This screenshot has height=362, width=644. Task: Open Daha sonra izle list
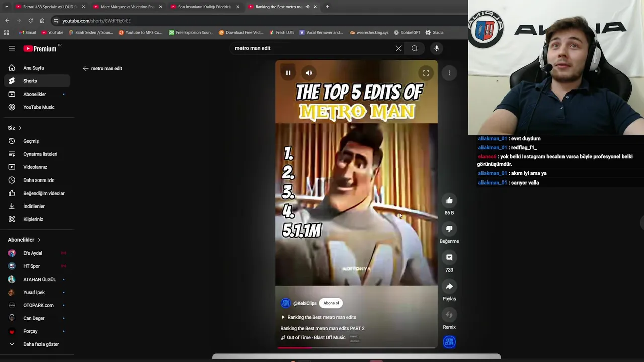click(x=37, y=180)
